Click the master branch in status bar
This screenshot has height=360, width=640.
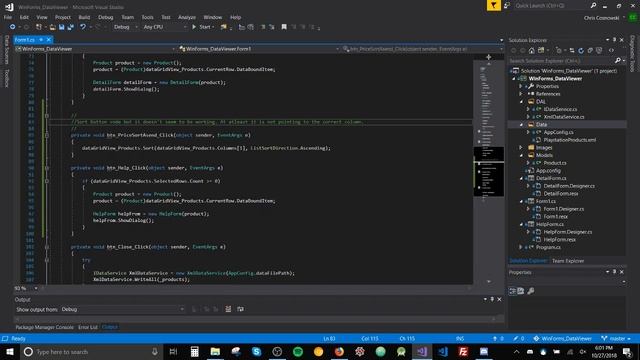coord(616,339)
